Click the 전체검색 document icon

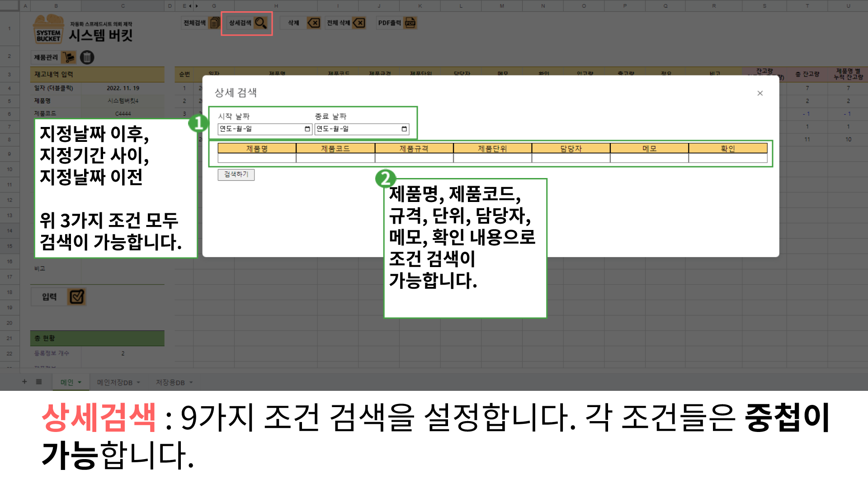(215, 23)
